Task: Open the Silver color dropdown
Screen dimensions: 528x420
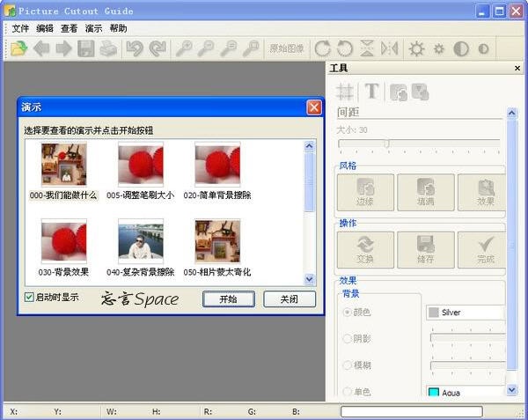Action: pos(465,312)
